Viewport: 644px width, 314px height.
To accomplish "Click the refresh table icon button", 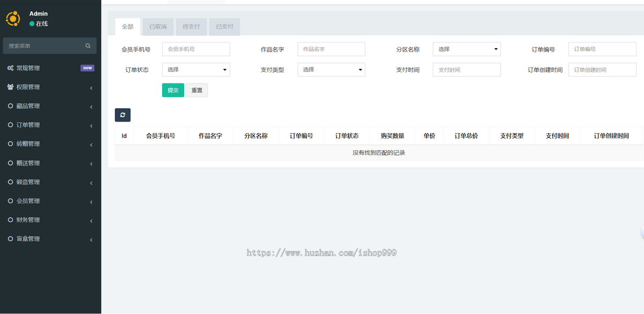I will pyautogui.click(x=122, y=115).
